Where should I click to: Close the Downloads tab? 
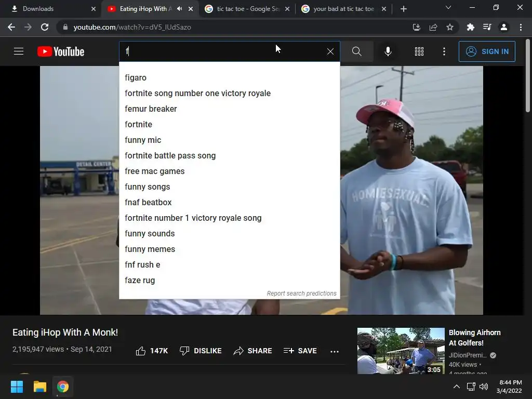click(94, 9)
